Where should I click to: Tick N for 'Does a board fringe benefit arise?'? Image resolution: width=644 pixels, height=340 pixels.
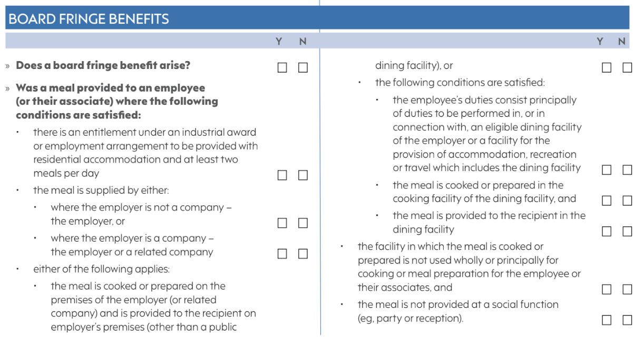(303, 68)
